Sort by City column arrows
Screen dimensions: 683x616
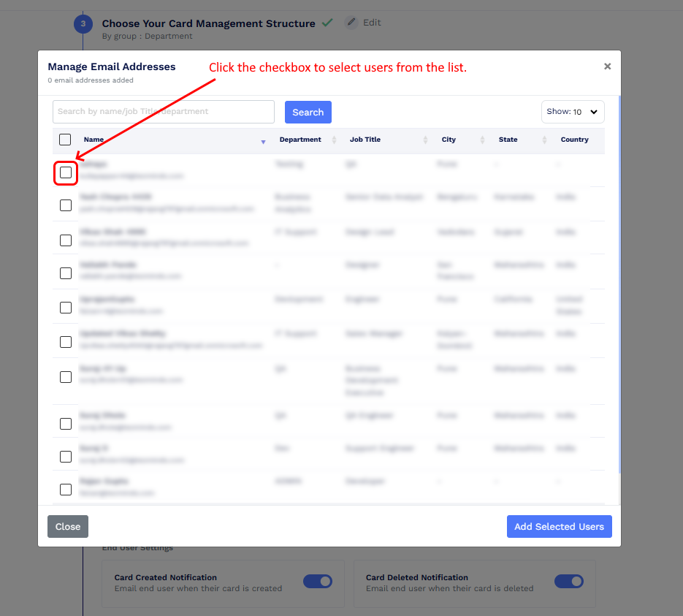[482, 140]
